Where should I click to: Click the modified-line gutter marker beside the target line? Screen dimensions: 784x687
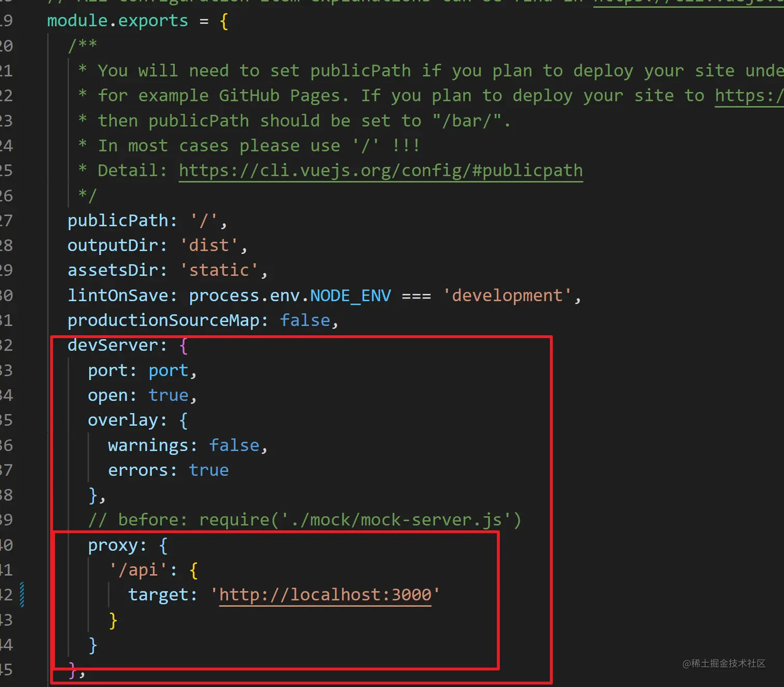(22, 595)
